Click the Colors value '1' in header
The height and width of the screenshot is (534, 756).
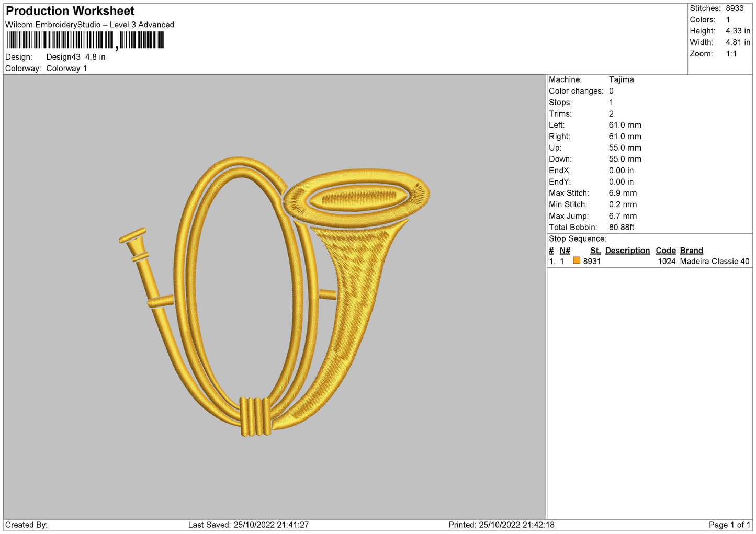(728, 20)
